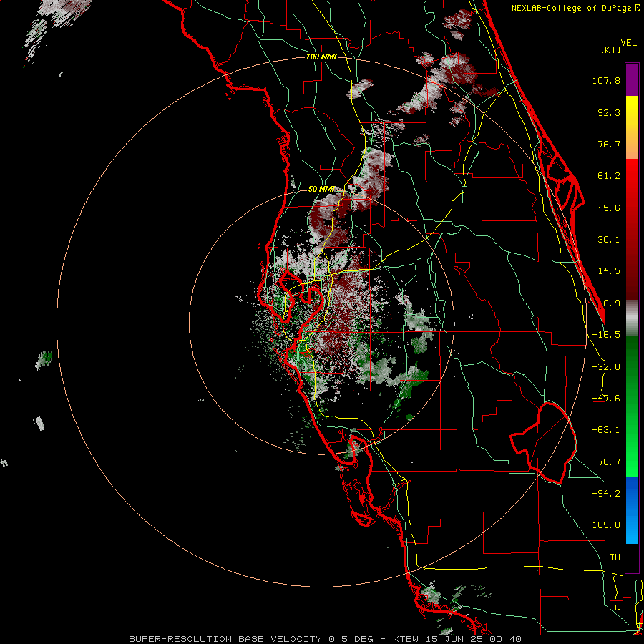Click the -16.5 velocity scale value

click(606, 335)
